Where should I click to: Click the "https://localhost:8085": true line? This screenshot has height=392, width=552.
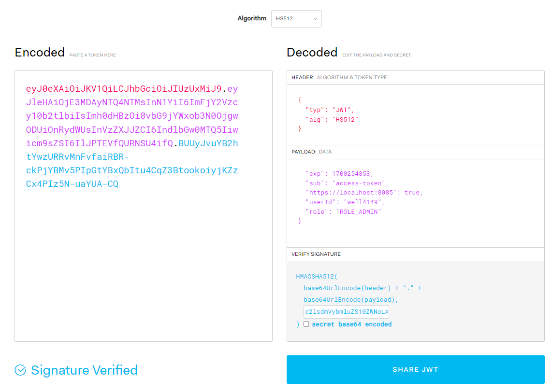(364, 193)
